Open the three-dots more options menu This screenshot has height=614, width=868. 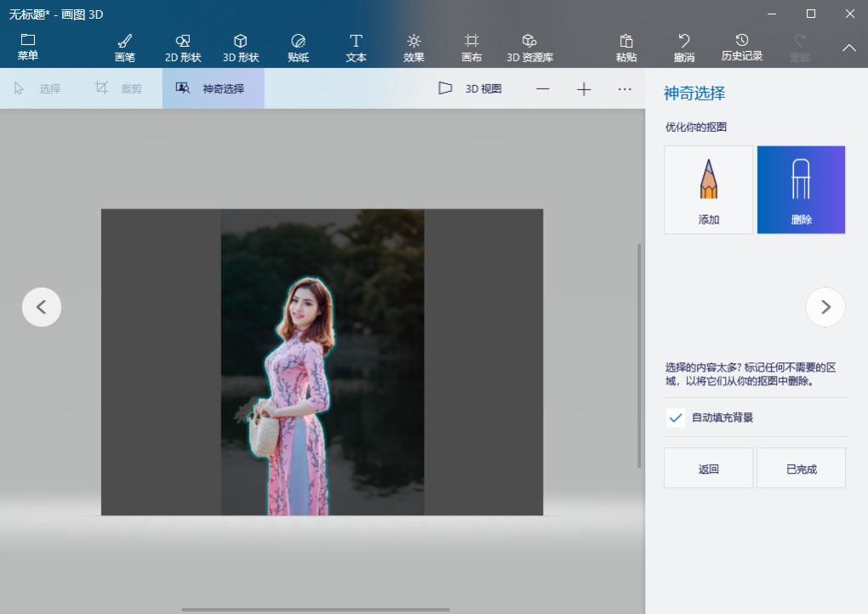pyautogui.click(x=625, y=89)
